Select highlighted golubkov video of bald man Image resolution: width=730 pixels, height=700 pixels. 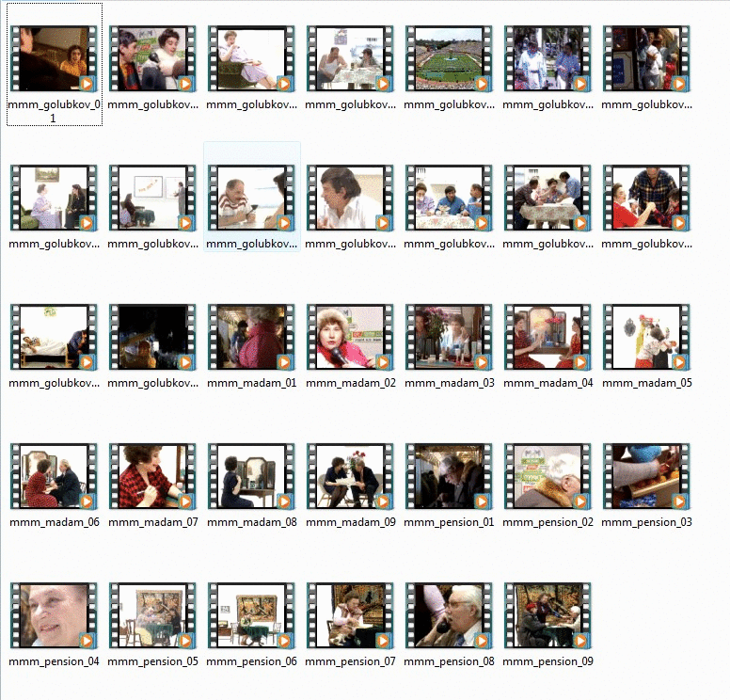pyautogui.click(x=251, y=198)
